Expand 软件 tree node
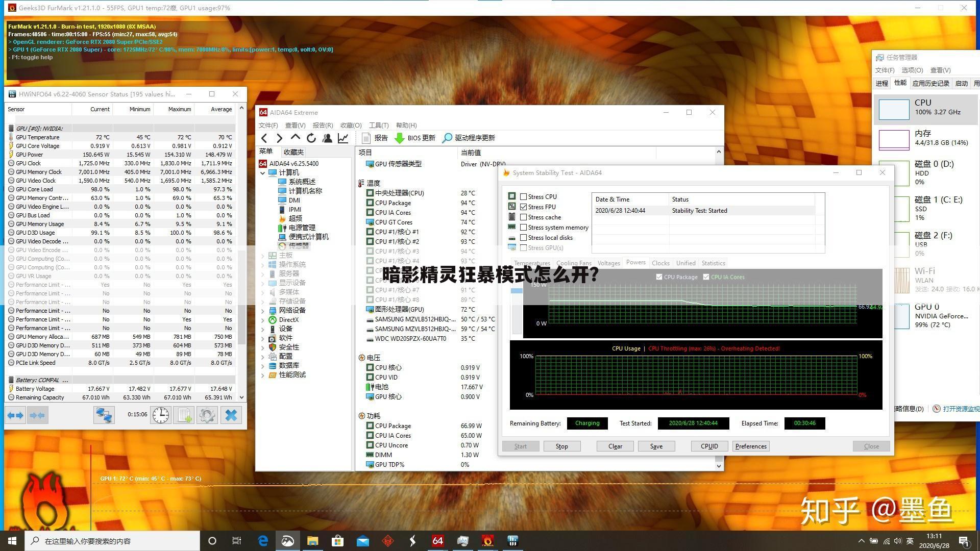This screenshot has height=551, width=980. [263, 338]
